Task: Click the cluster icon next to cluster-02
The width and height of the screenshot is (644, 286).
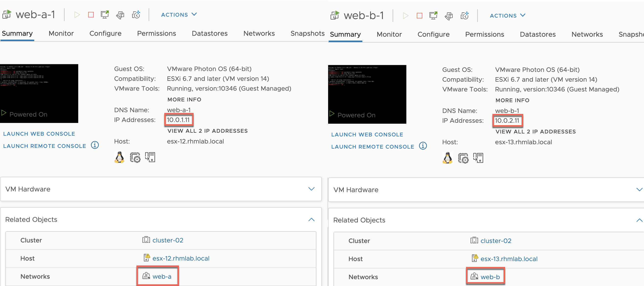Action: click(146, 240)
